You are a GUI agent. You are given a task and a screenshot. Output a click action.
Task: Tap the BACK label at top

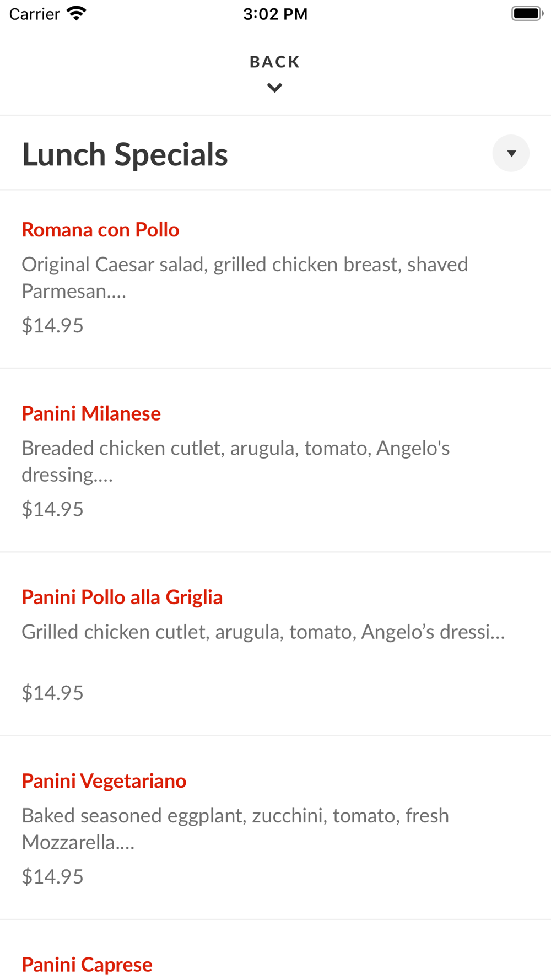[274, 62]
